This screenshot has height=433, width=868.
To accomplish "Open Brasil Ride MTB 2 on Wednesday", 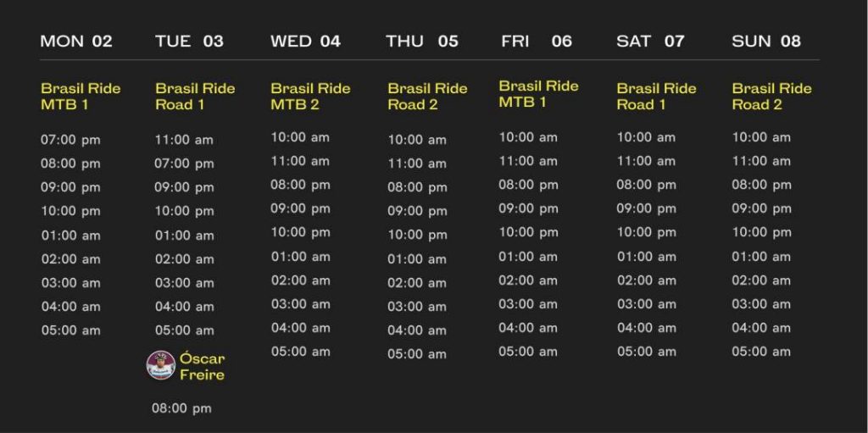I will point(310,97).
